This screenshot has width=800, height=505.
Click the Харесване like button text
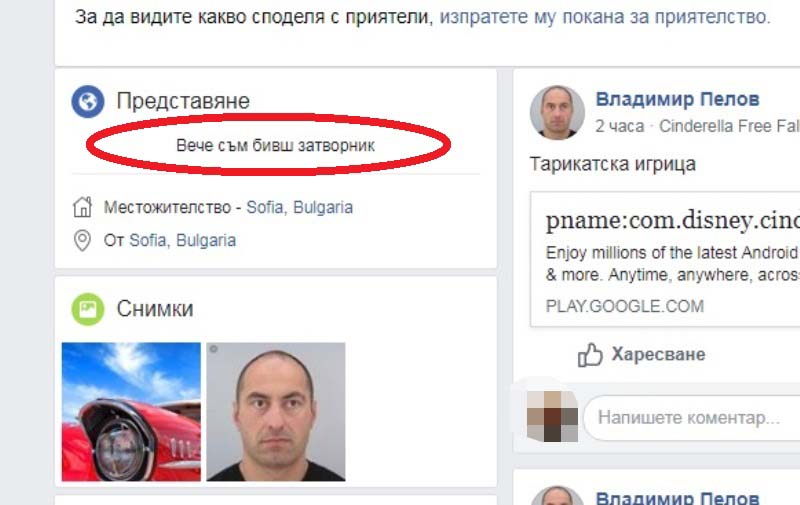(659, 354)
